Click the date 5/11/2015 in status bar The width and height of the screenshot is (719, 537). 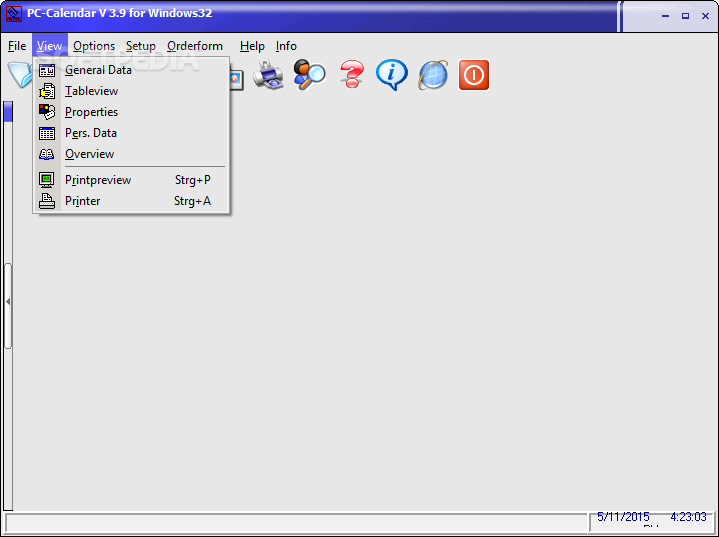(x=623, y=517)
